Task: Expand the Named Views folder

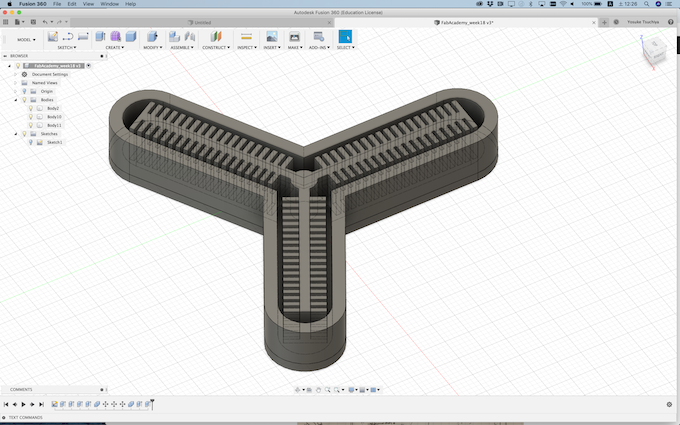Action: tap(13, 82)
